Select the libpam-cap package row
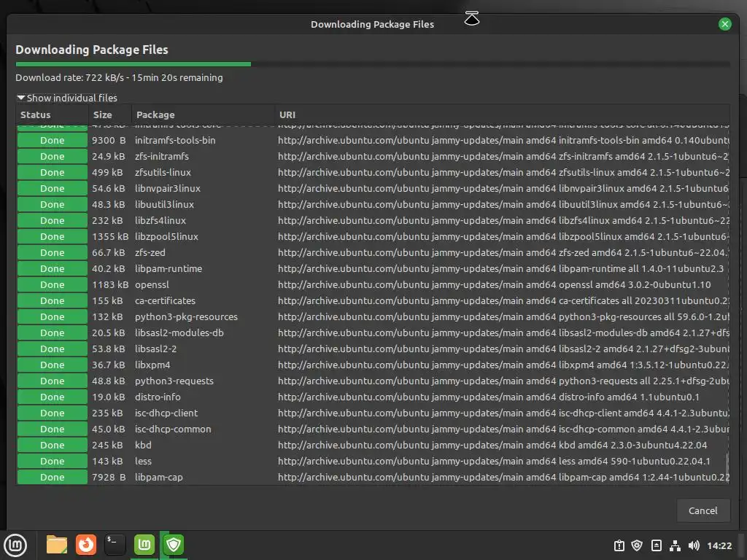The height and width of the screenshot is (560, 747). [x=373, y=477]
